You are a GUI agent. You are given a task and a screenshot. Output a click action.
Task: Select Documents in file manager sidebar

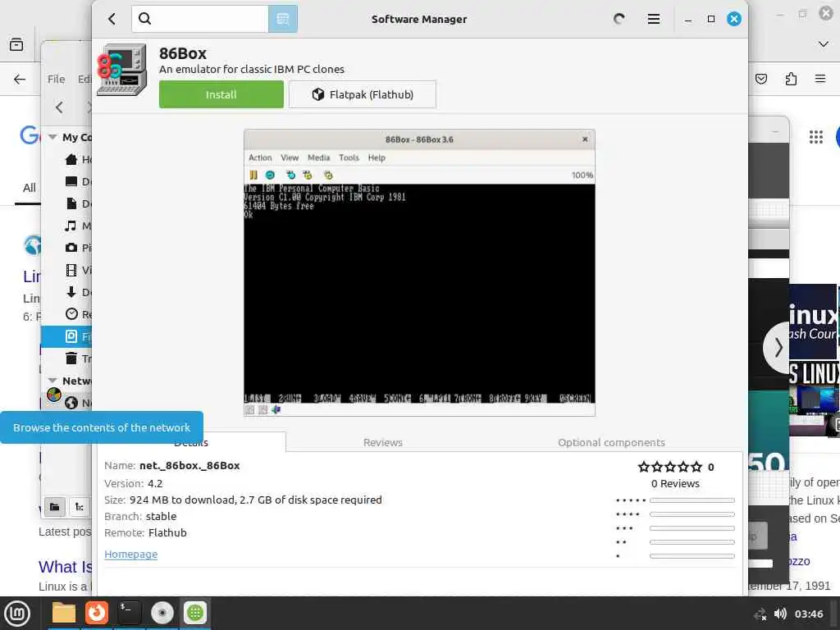(71, 203)
